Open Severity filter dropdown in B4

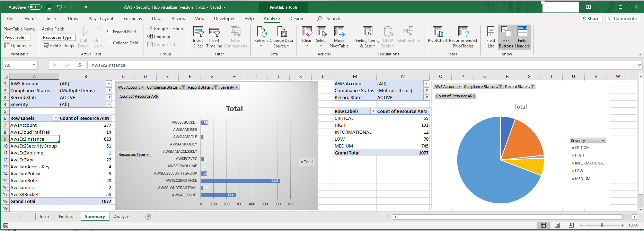[109, 104]
